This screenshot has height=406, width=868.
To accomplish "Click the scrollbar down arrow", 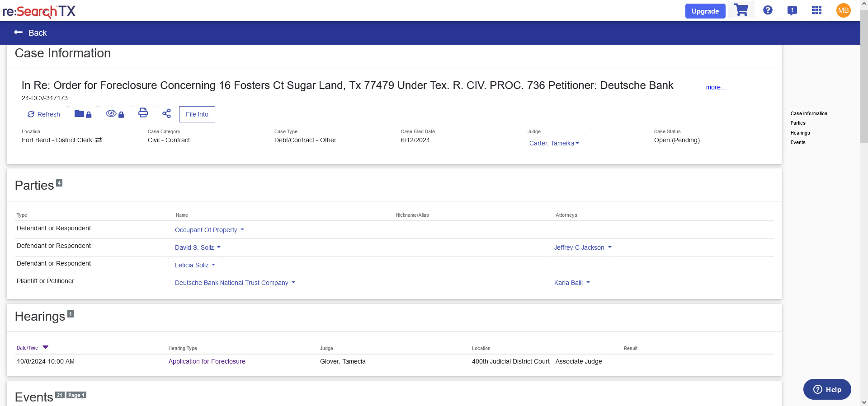I will [864, 402].
